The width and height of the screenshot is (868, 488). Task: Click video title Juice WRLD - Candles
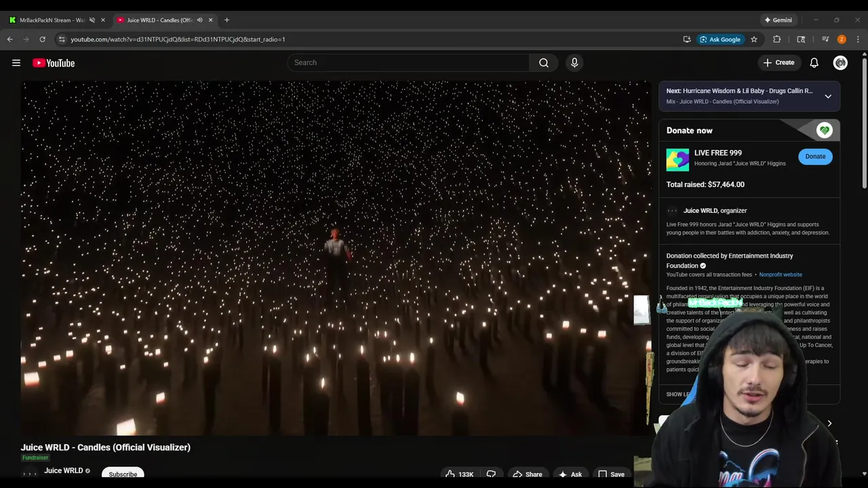coord(105,447)
